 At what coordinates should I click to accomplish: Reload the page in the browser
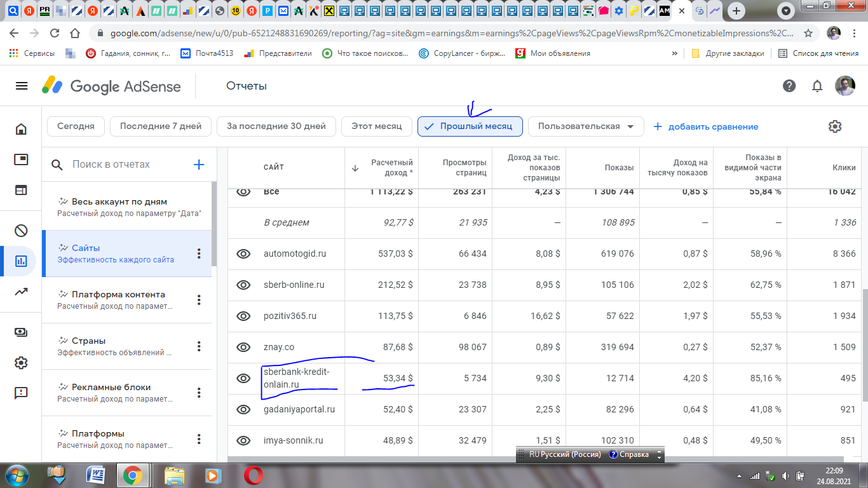(55, 33)
